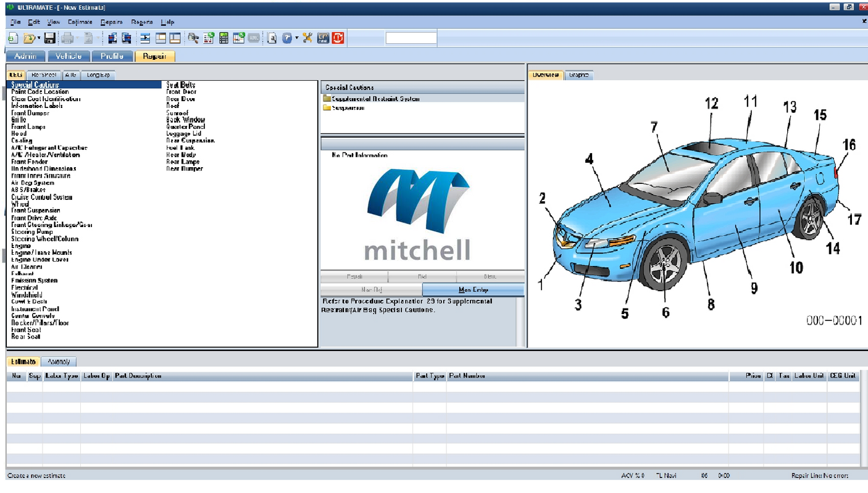Open the dropdown arrow beside the open folder icon
868x493 pixels.
click(39, 38)
